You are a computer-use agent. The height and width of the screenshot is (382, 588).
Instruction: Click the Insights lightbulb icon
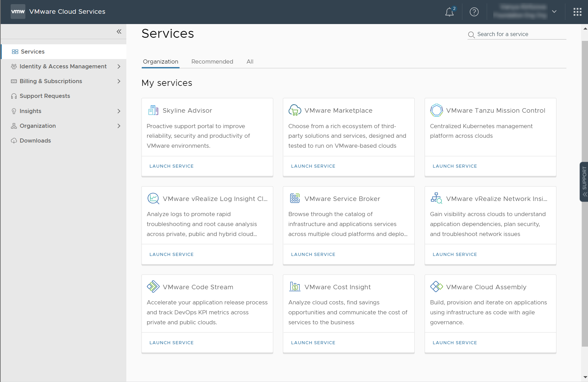(x=14, y=111)
